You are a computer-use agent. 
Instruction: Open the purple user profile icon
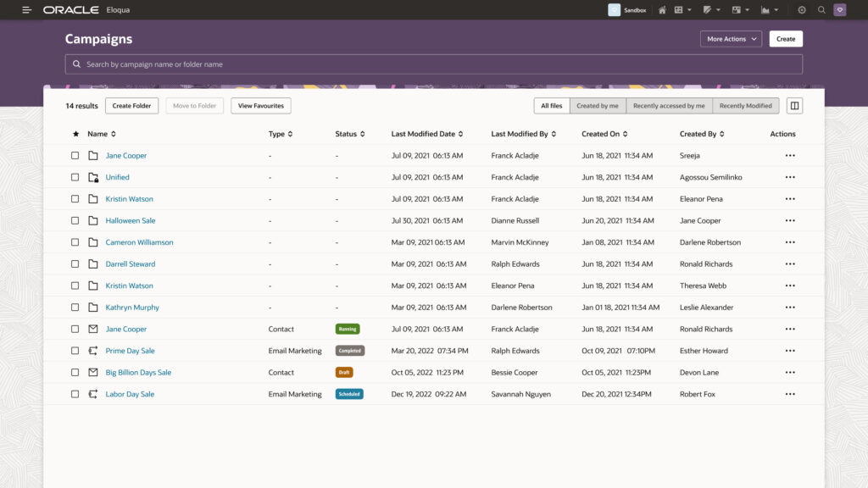click(840, 10)
